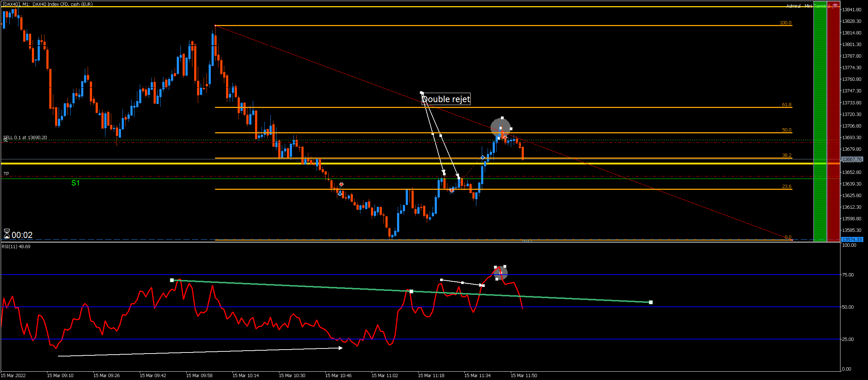Click the Expert Advisor graduation cap icon

pos(835,5)
